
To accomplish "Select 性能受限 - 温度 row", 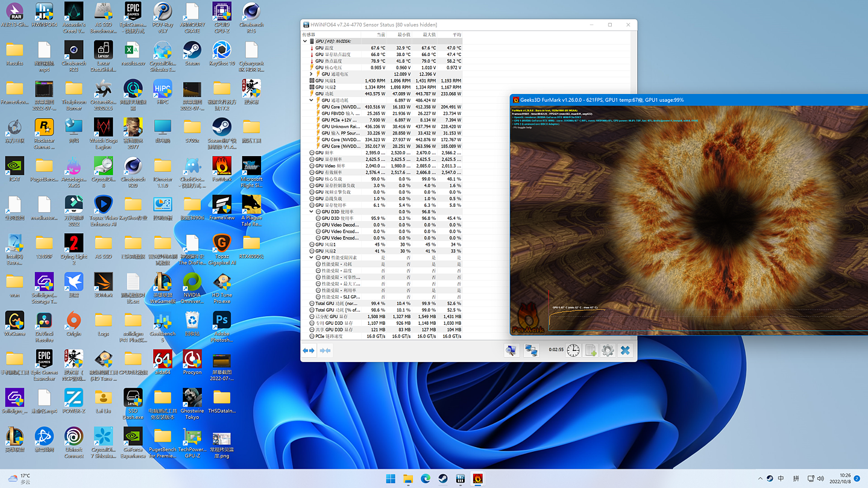I will (382, 271).
